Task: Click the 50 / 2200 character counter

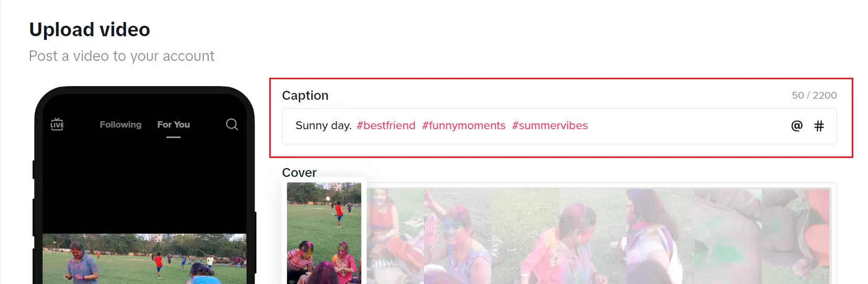Action: [x=814, y=96]
